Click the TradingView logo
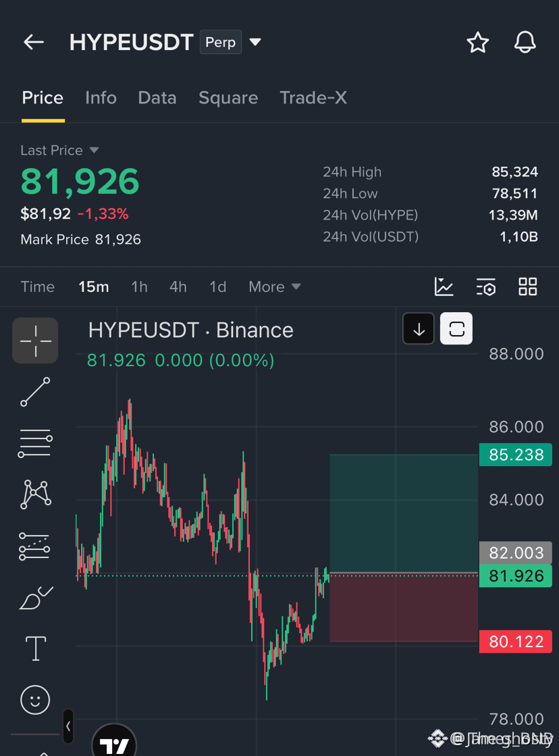This screenshot has width=559, height=756. tap(114, 742)
